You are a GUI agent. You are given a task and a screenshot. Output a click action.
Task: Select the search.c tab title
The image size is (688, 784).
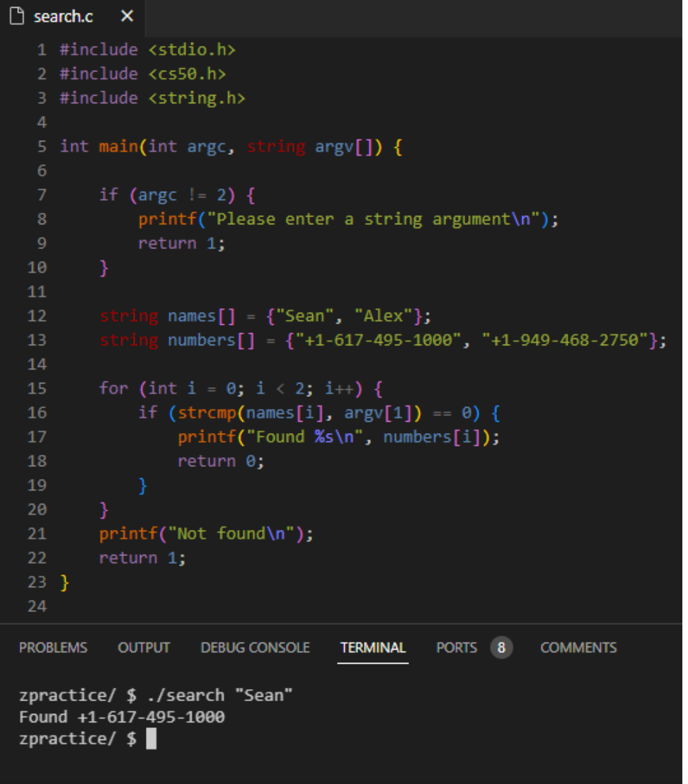[64, 16]
